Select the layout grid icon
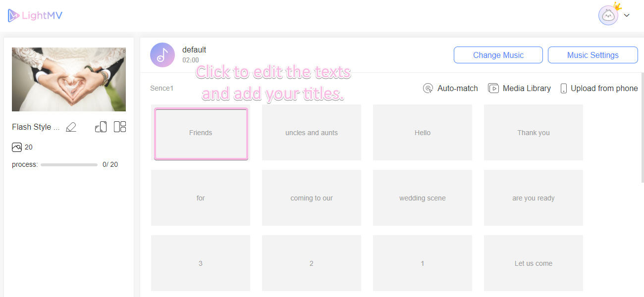The image size is (644, 297). pyautogui.click(x=120, y=127)
